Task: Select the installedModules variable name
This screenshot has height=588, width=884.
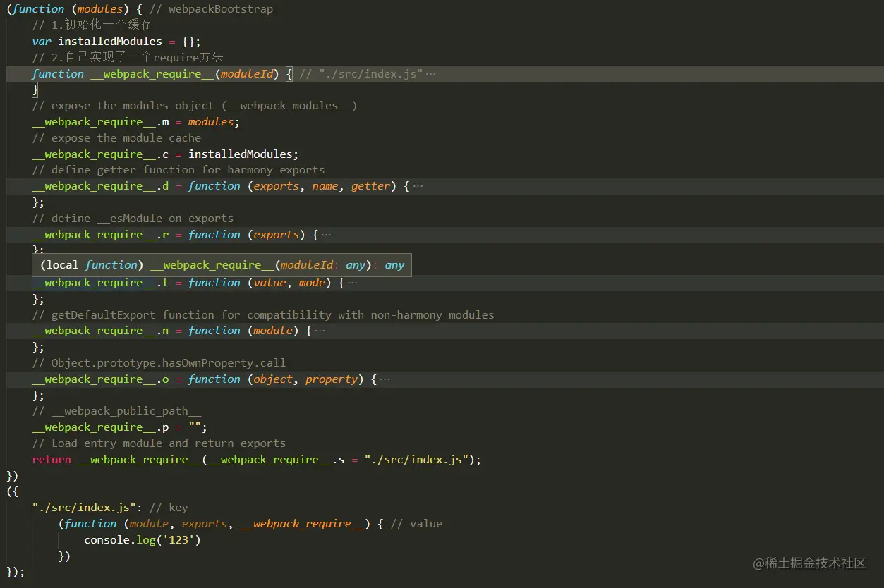Action: click(109, 41)
